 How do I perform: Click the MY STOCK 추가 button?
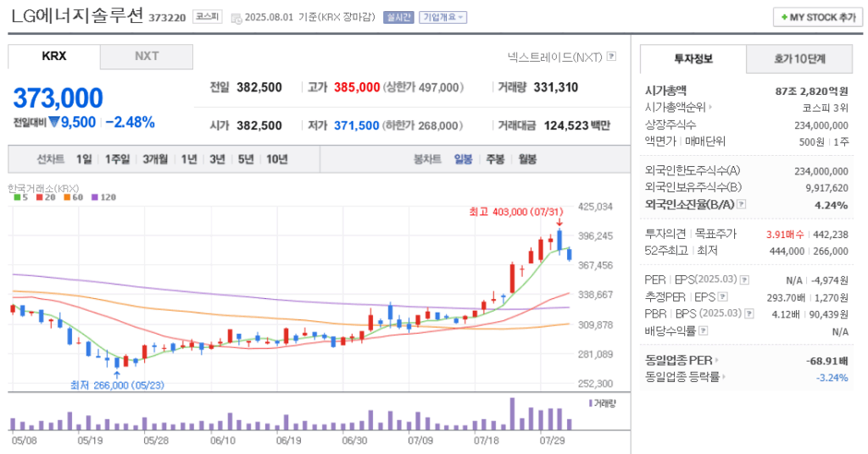818,18
